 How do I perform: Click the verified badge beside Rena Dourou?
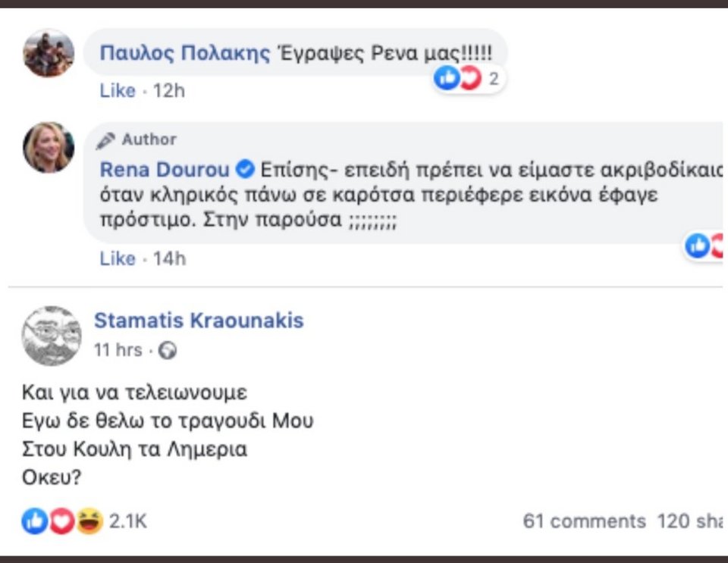pos(246,168)
